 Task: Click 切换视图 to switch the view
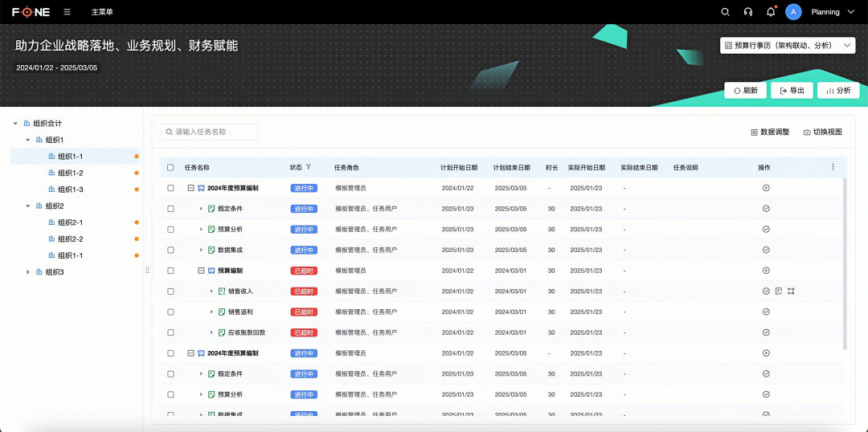(823, 132)
